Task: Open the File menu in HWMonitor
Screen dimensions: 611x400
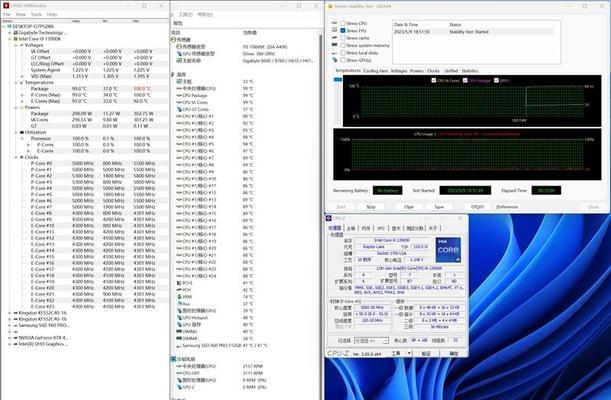Action: point(7,14)
